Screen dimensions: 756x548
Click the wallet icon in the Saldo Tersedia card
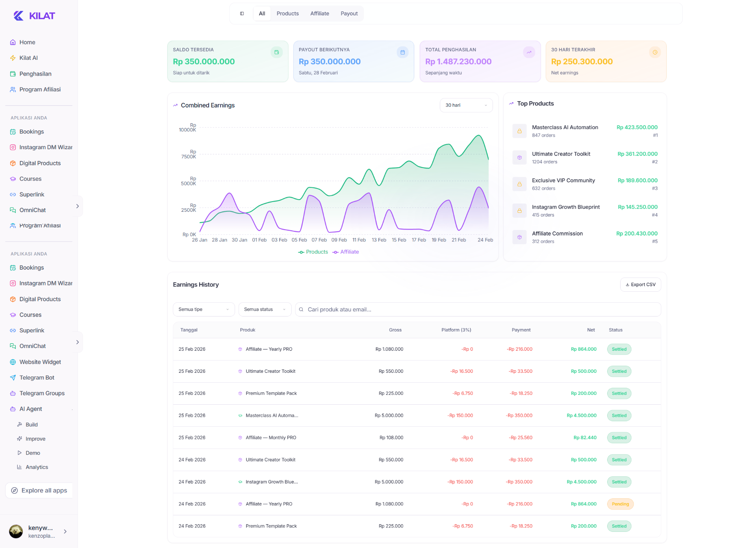[276, 52]
